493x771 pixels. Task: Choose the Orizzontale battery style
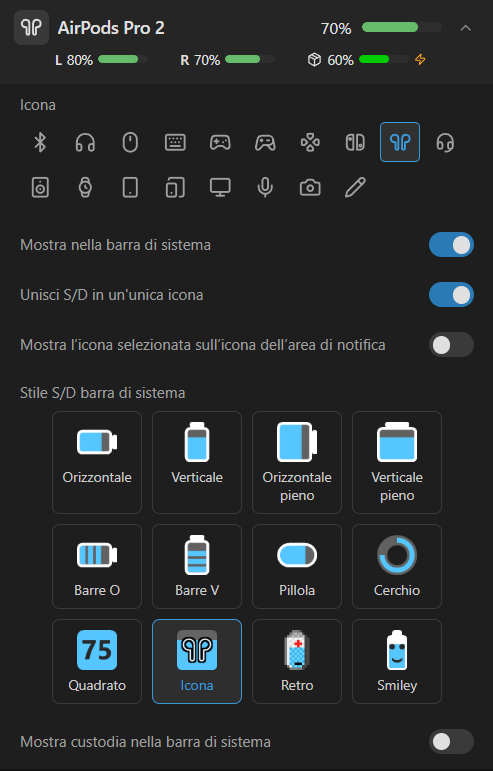coord(97,462)
